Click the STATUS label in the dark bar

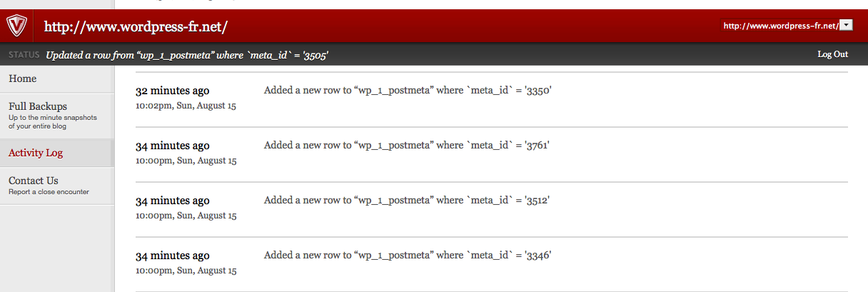tap(24, 55)
